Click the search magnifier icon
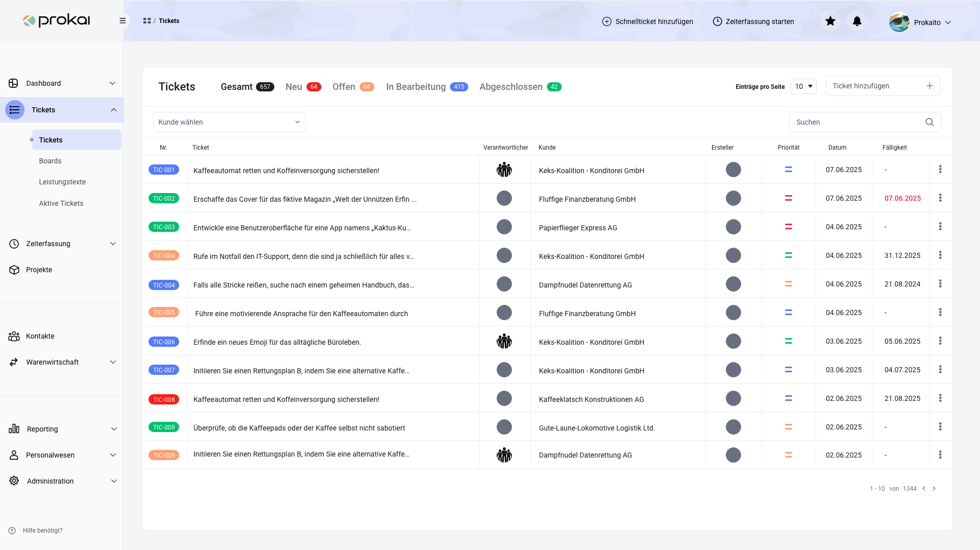 point(929,122)
